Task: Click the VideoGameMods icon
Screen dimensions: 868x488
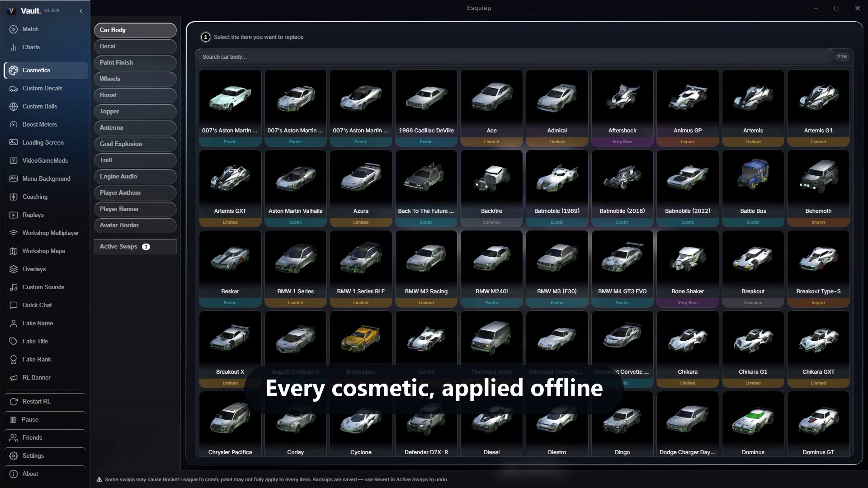Action: (x=14, y=160)
